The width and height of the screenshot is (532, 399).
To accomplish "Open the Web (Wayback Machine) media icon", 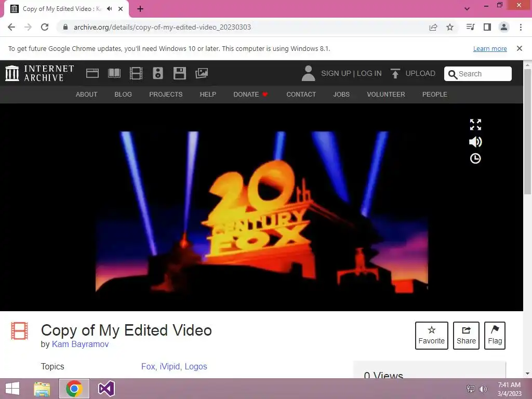I will point(92,73).
